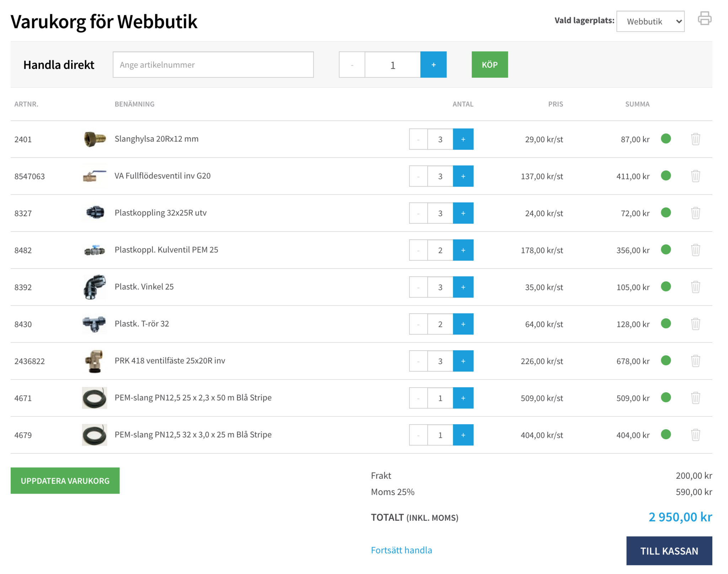The width and height of the screenshot is (728, 574).
Task: Click the print icon
Action: tap(704, 18)
